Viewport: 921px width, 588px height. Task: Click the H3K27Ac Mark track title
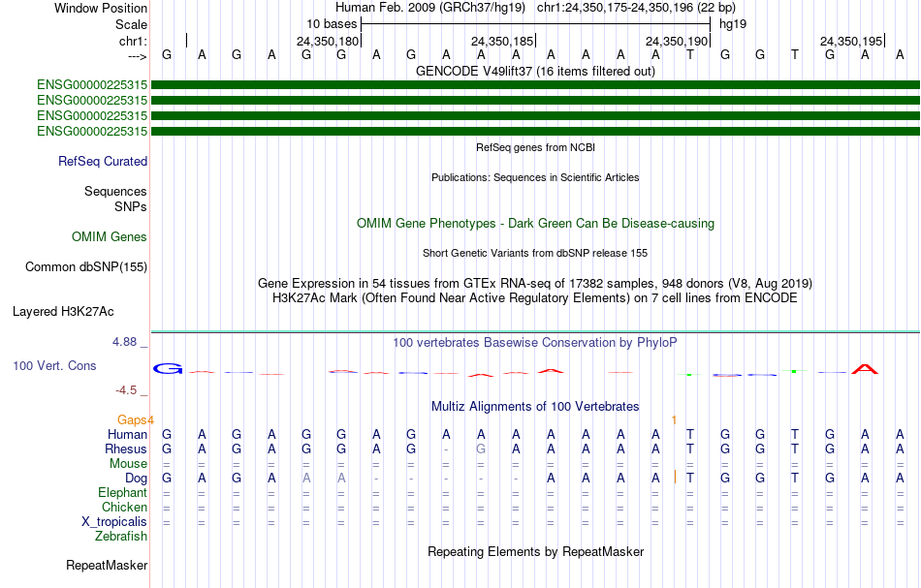coord(535,298)
